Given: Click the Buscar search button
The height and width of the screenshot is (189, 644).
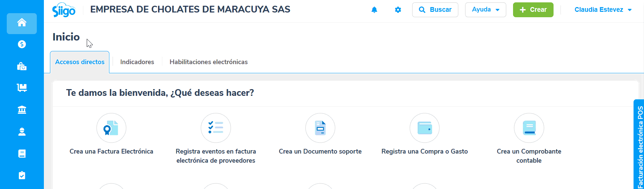Looking at the screenshot, I should [x=435, y=10].
